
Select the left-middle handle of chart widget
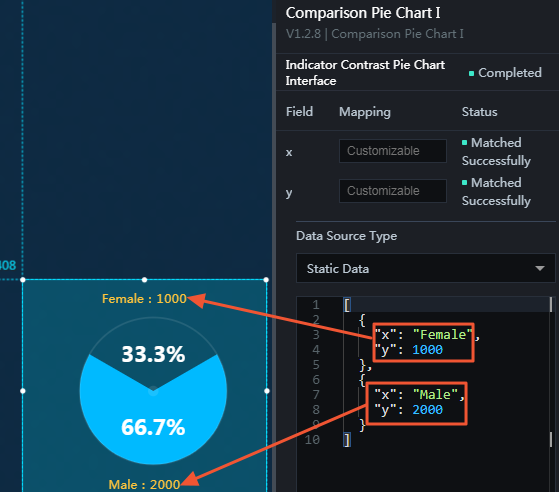tap(23, 391)
